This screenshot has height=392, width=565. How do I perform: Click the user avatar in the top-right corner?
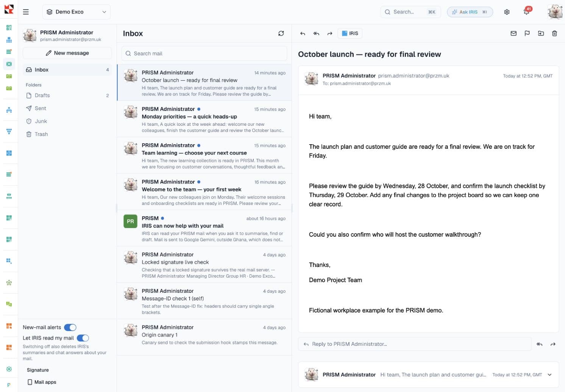coord(555,12)
